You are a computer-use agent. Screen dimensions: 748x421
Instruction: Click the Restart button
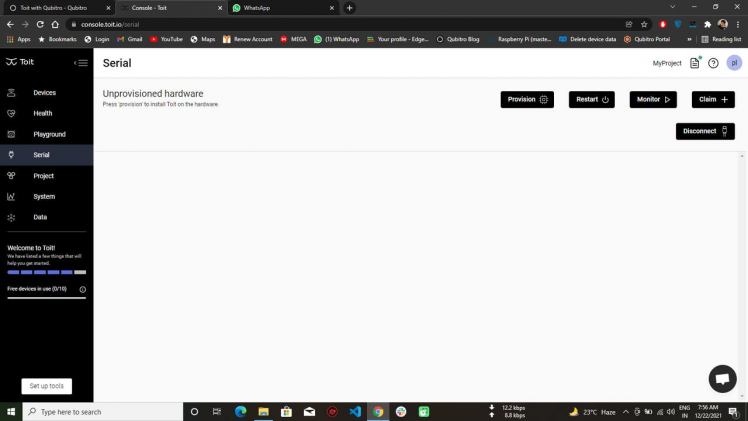pyautogui.click(x=592, y=100)
